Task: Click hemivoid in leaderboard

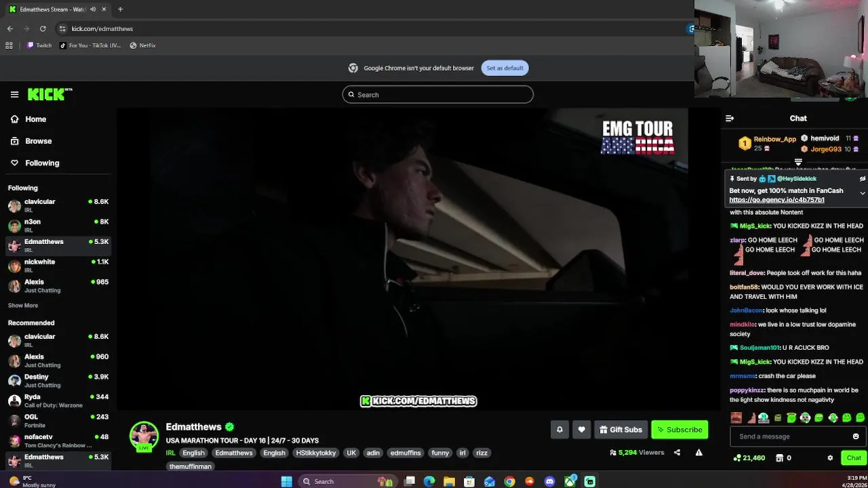Action: (825, 138)
